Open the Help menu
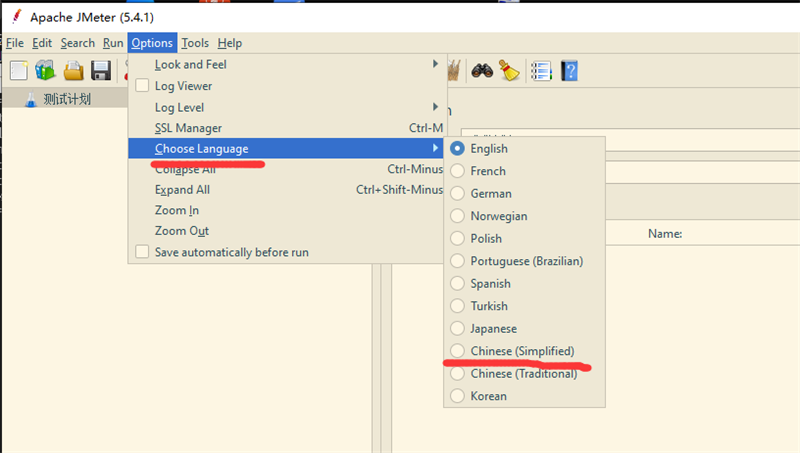800x453 pixels. pyautogui.click(x=230, y=43)
